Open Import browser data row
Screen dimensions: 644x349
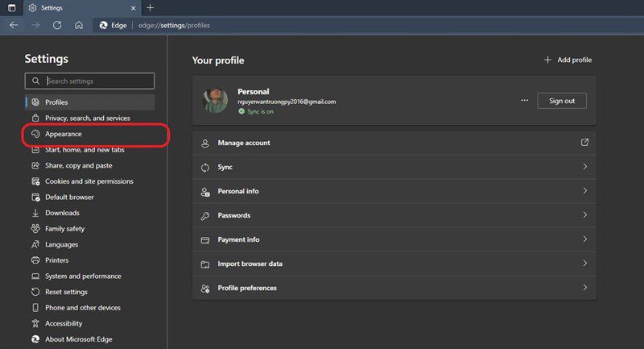coord(394,264)
